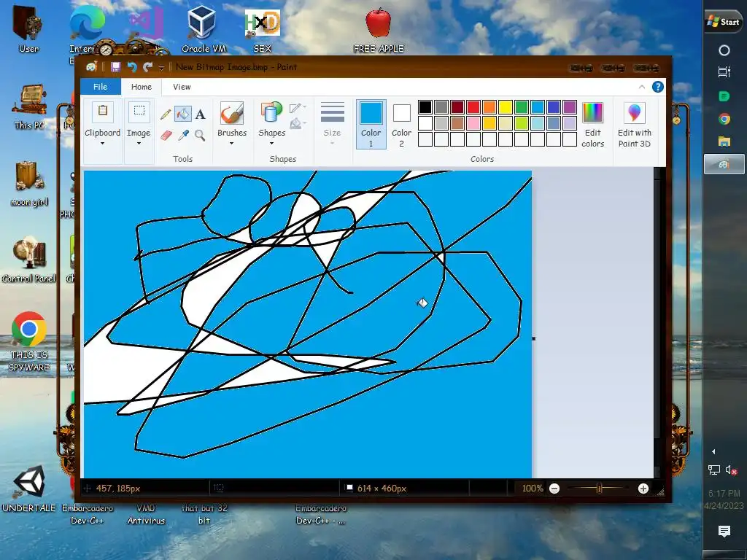This screenshot has width=747, height=560.
Task: Switch to the Home tab
Action: [141, 87]
